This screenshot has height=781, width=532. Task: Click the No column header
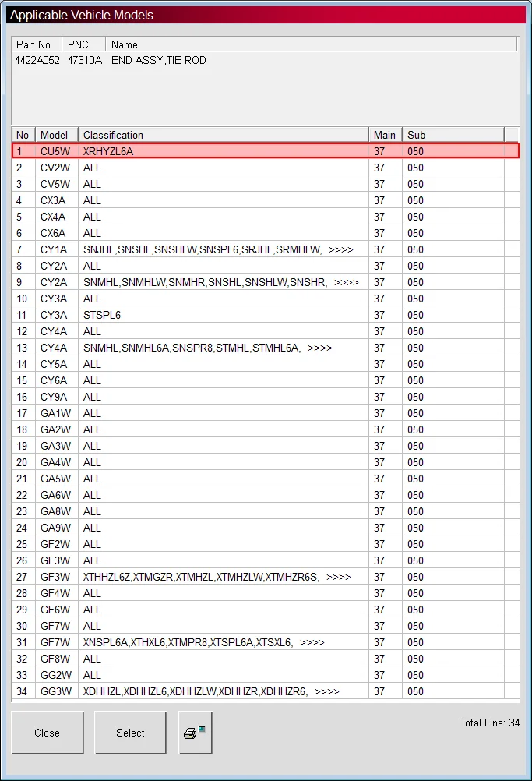coord(23,135)
